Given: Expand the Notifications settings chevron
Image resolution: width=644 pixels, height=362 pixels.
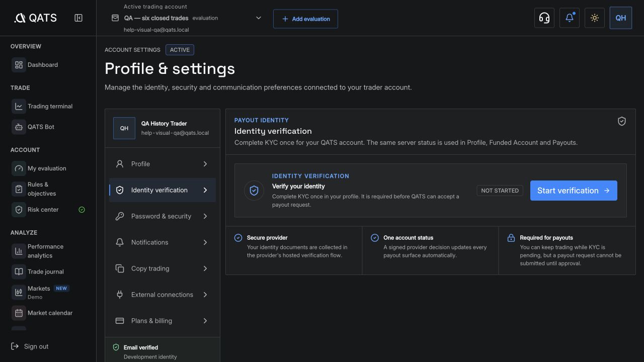Looking at the screenshot, I should [205, 242].
